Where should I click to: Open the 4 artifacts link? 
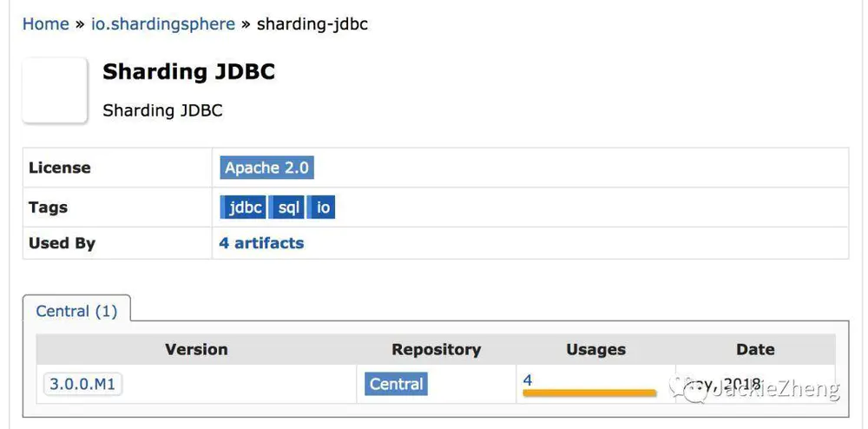261,243
